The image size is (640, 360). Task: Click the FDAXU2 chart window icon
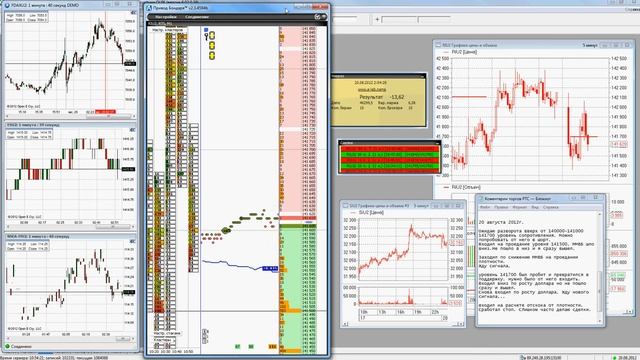pos(7,5)
